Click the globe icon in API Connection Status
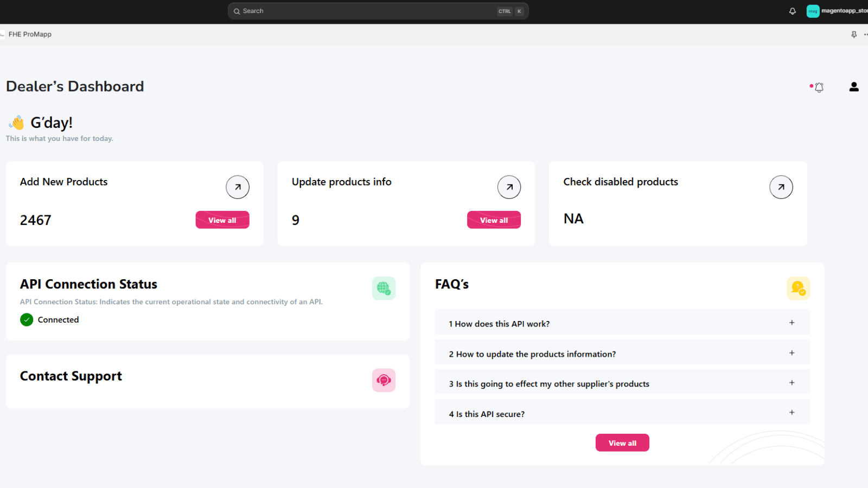 tap(384, 288)
